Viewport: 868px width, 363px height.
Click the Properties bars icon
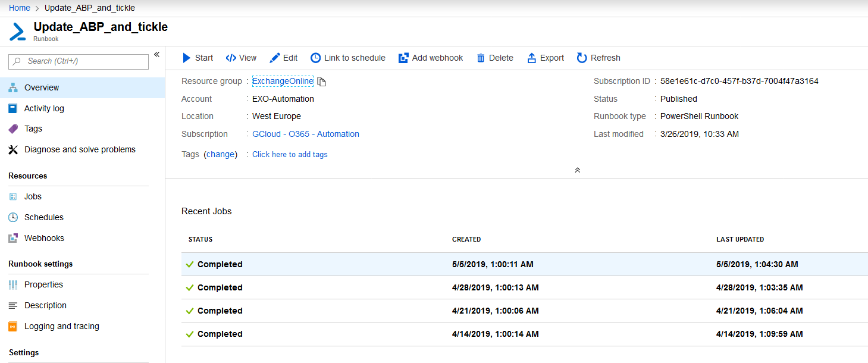pyautogui.click(x=13, y=284)
